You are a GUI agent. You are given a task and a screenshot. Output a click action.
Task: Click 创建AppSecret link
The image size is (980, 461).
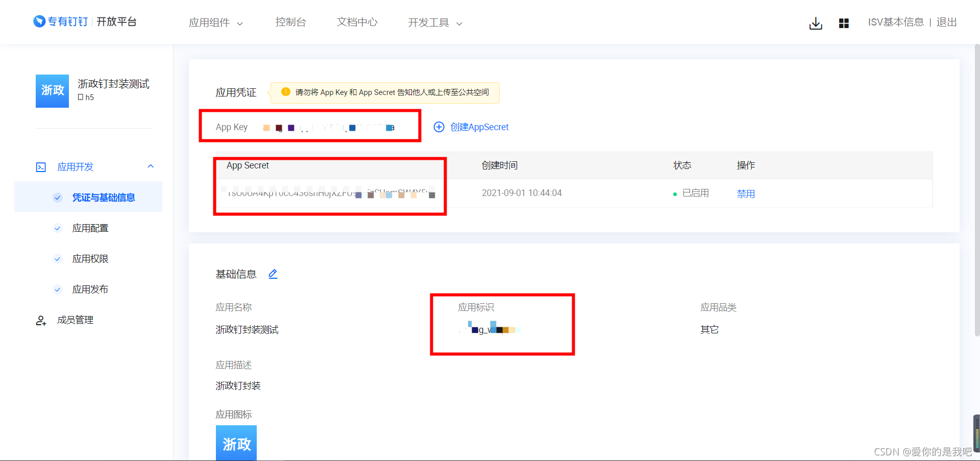[479, 127]
